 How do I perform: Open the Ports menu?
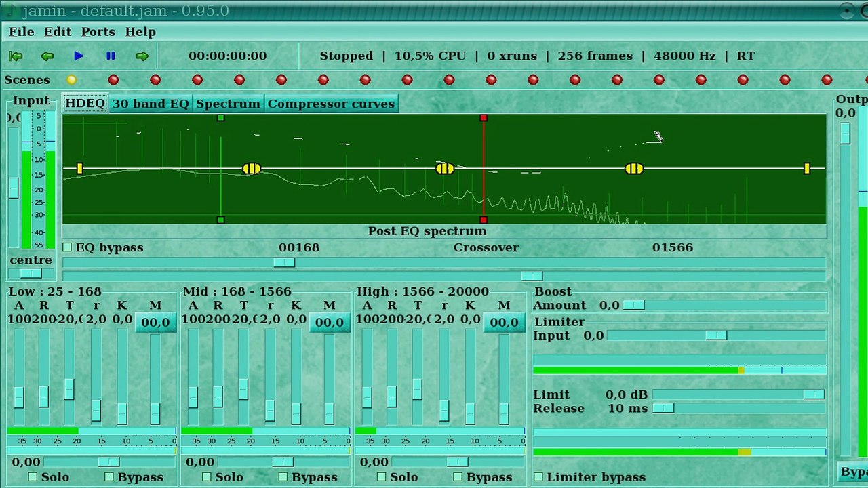tap(98, 32)
